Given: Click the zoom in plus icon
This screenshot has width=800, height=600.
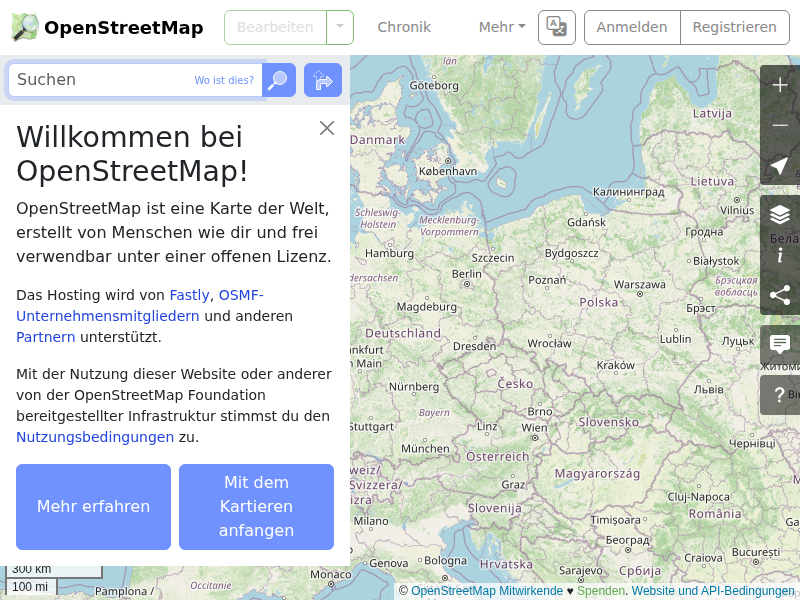Looking at the screenshot, I should click(780, 85).
